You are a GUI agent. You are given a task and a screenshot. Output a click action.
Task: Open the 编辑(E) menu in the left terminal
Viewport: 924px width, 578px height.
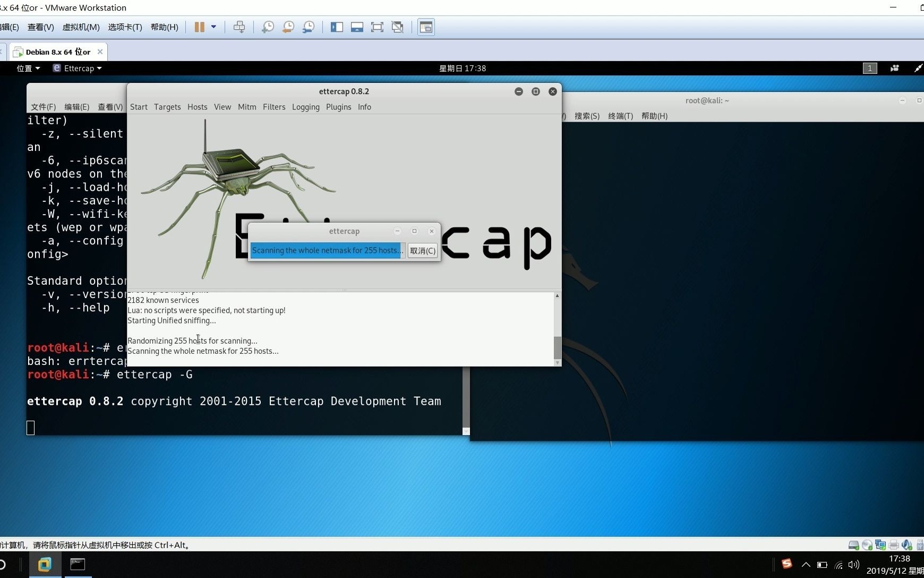76,107
